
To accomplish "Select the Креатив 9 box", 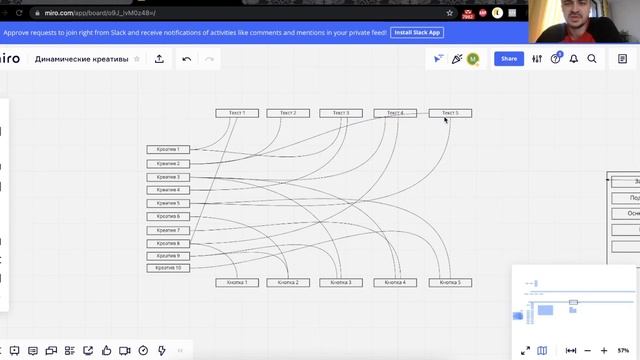I will pyautogui.click(x=168, y=256).
